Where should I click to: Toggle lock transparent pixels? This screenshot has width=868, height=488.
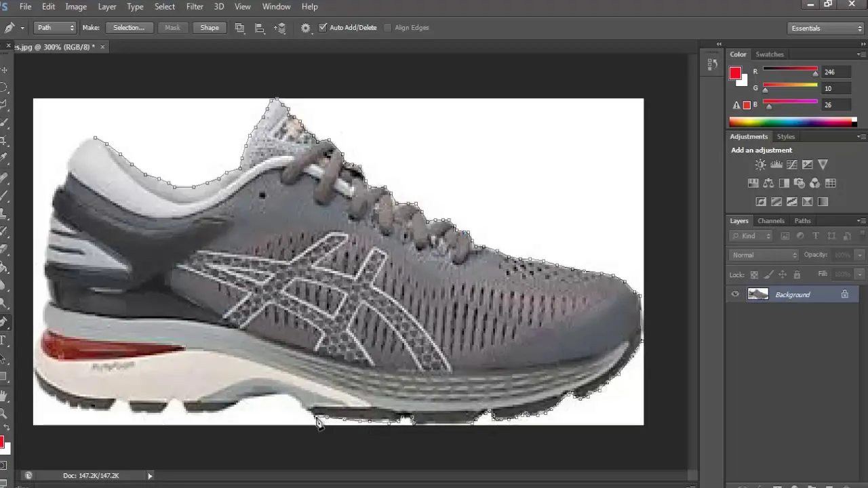coord(753,274)
